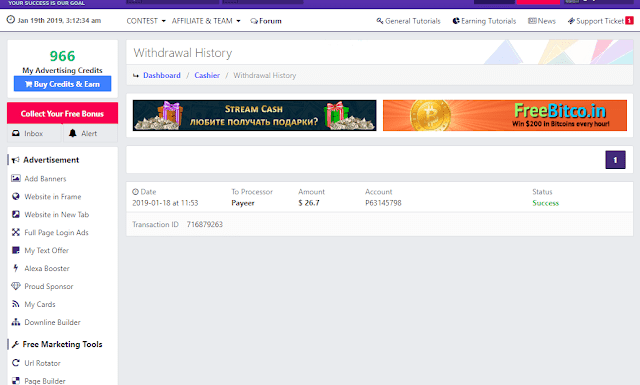The height and width of the screenshot is (385, 640).
Task: Click the Add Banners image icon
Action: click(x=16, y=178)
